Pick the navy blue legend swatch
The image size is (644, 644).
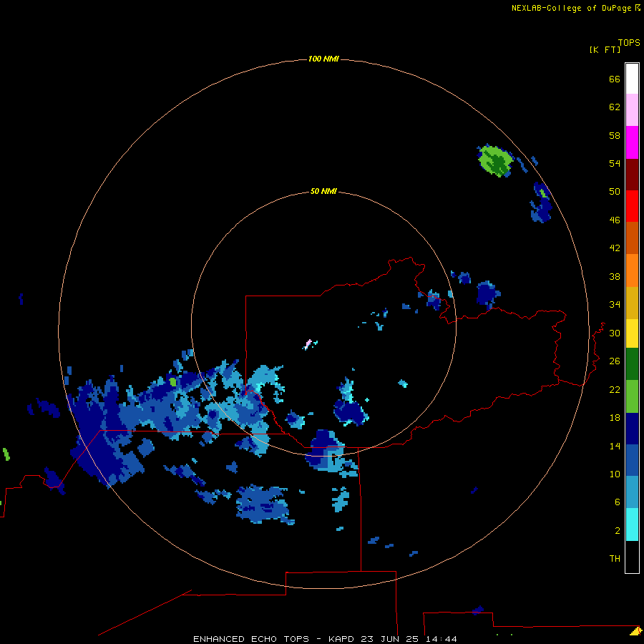coord(632,429)
